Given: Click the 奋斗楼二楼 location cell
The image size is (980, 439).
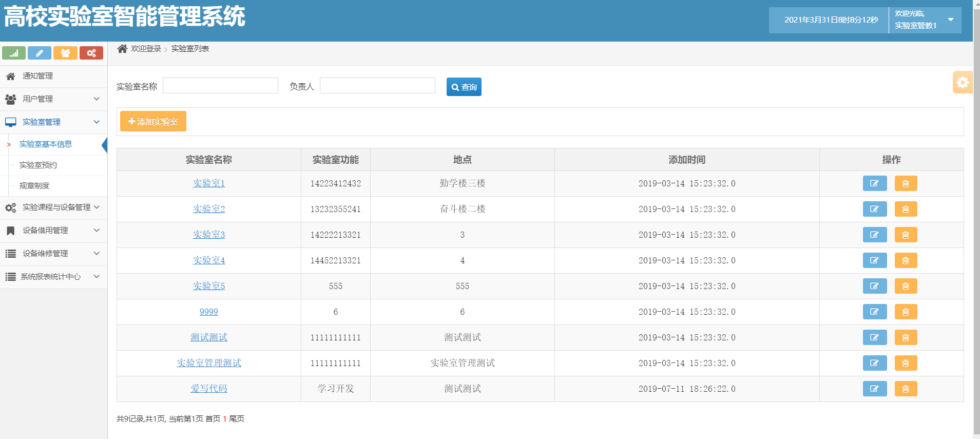Looking at the screenshot, I should coord(463,209).
